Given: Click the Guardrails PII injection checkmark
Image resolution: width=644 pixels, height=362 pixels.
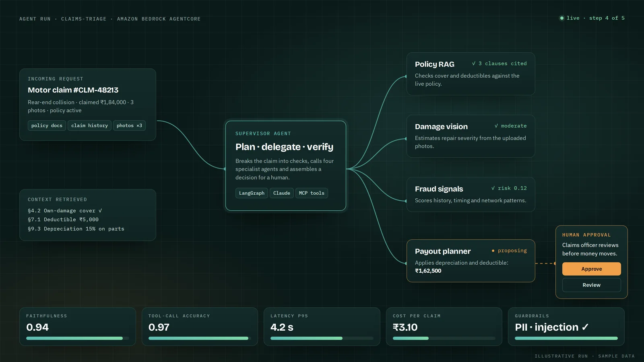Looking at the screenshot, I should (585, 327).
